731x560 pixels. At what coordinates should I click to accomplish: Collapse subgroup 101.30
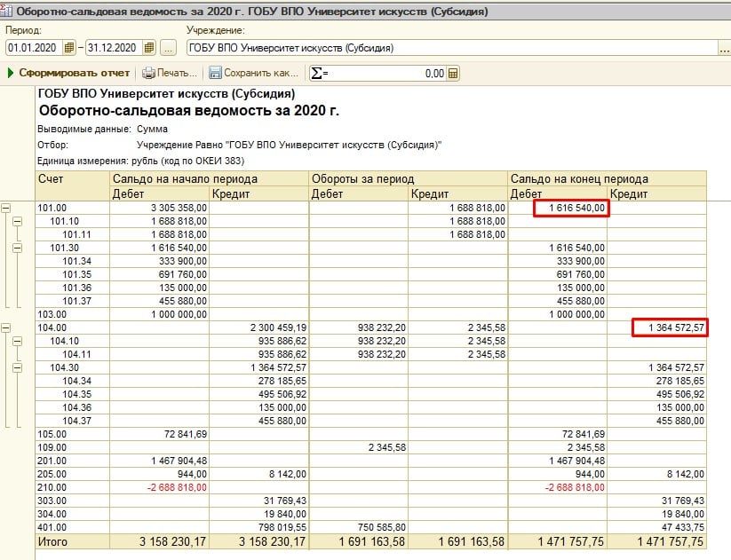coord(19,247)
